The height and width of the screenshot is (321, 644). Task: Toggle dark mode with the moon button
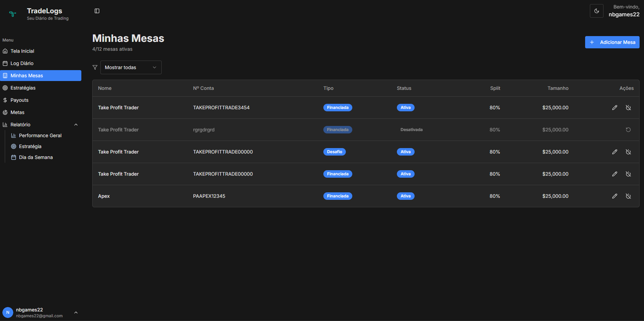[x=597, y=11]
